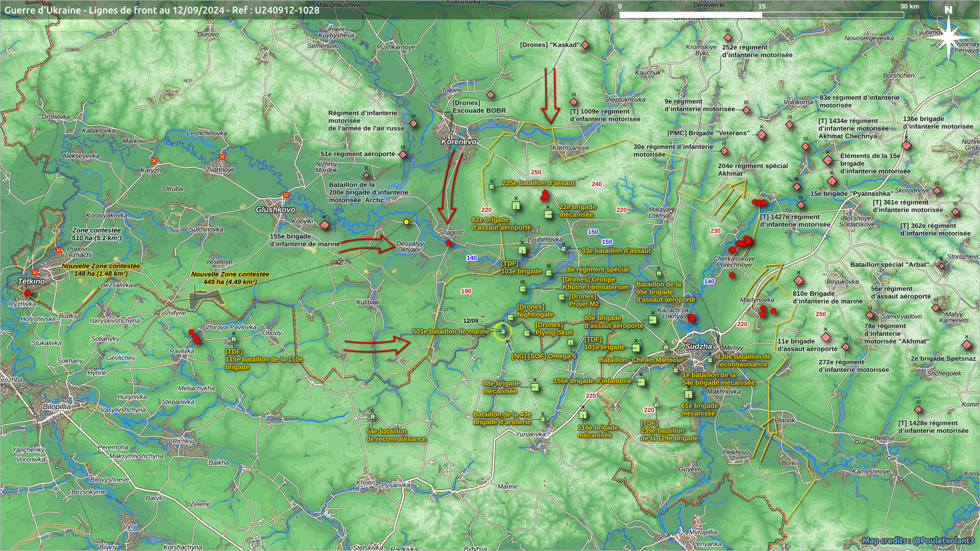Click the Kaskad drones red diamond marker
980x551 pixels.
coord(585,45)
